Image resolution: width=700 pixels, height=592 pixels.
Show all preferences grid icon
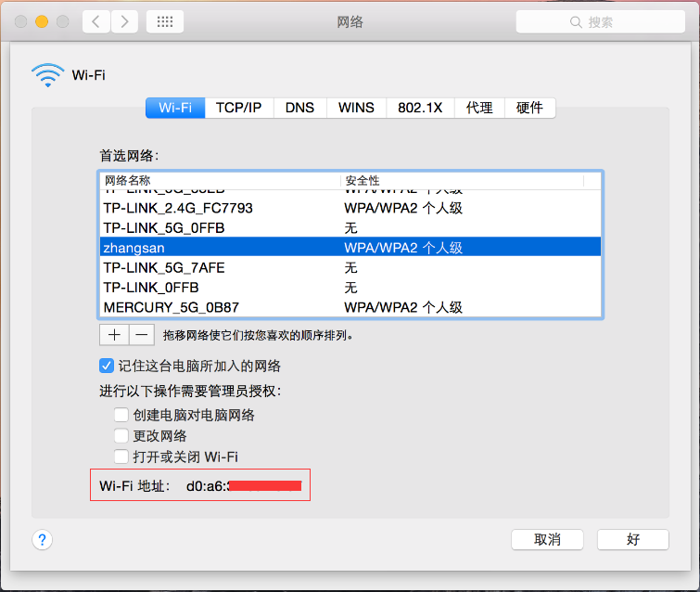point(165,21)
